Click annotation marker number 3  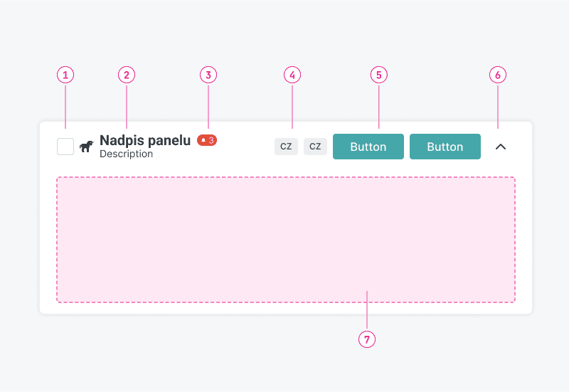click(x=208, y=75)
